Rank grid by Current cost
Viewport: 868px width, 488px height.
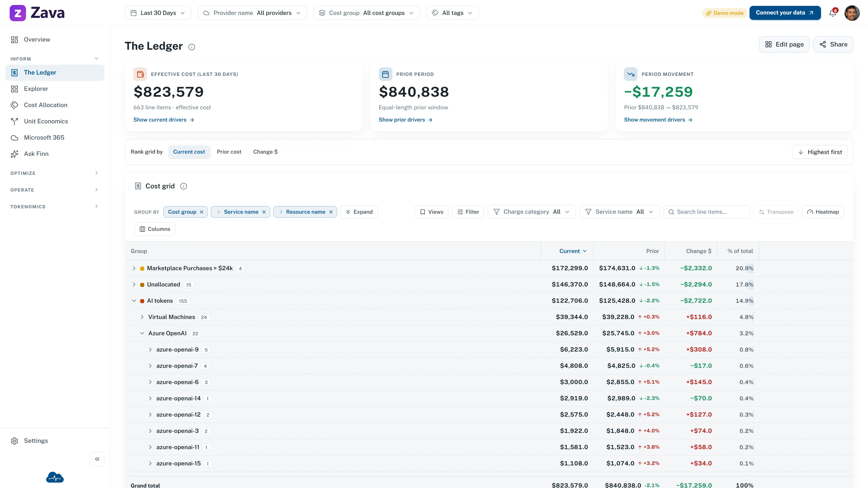[189, 152]
